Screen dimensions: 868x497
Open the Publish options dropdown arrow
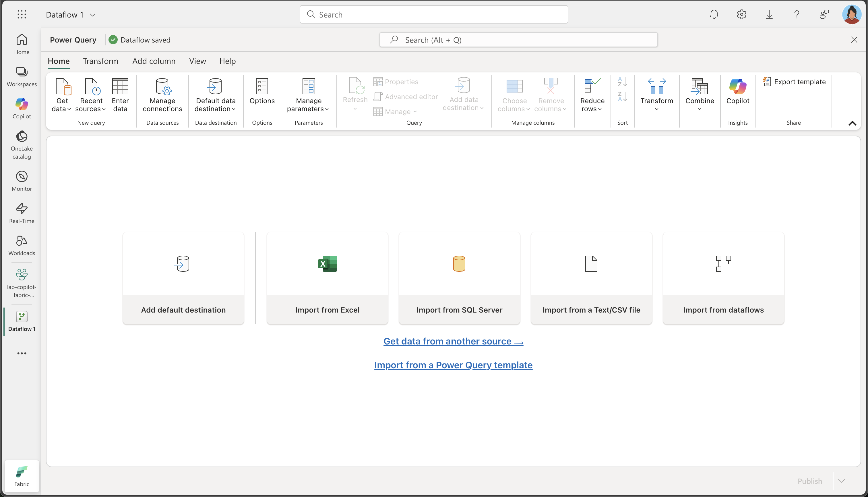click(x=841, y=481)
